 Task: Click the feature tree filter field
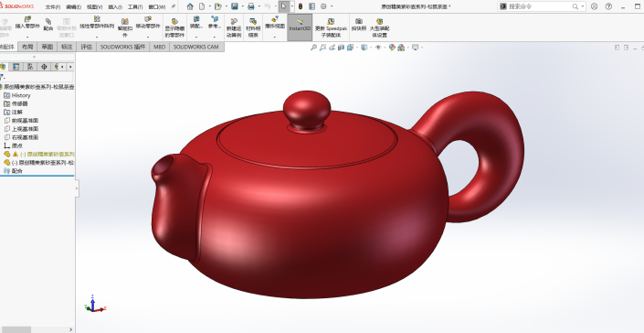pyautogui.click(x=37, y=77)
